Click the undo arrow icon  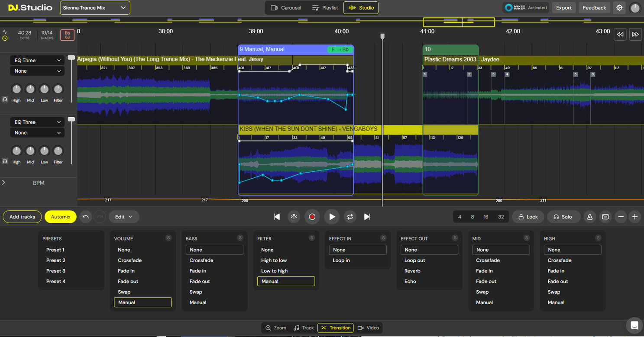pos(86,217)
